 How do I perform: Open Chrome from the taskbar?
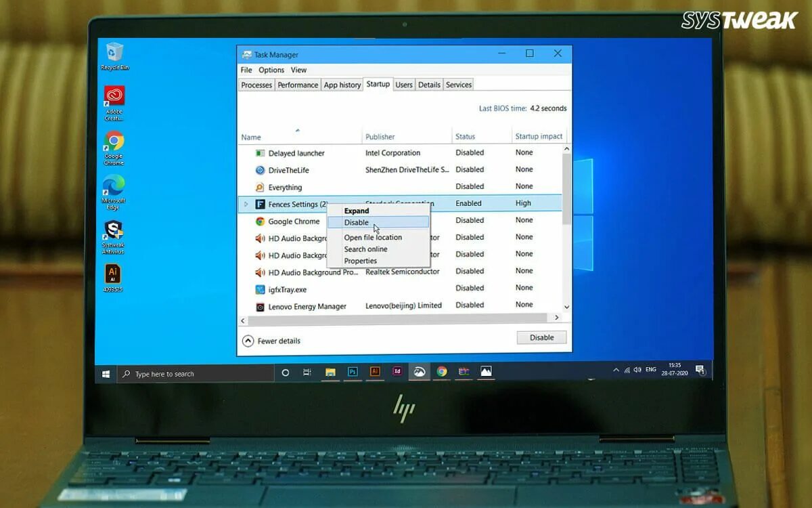[x=442, y=371]
